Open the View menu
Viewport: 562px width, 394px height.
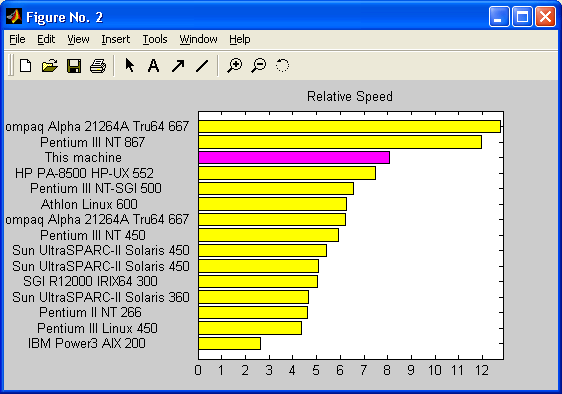78,39
